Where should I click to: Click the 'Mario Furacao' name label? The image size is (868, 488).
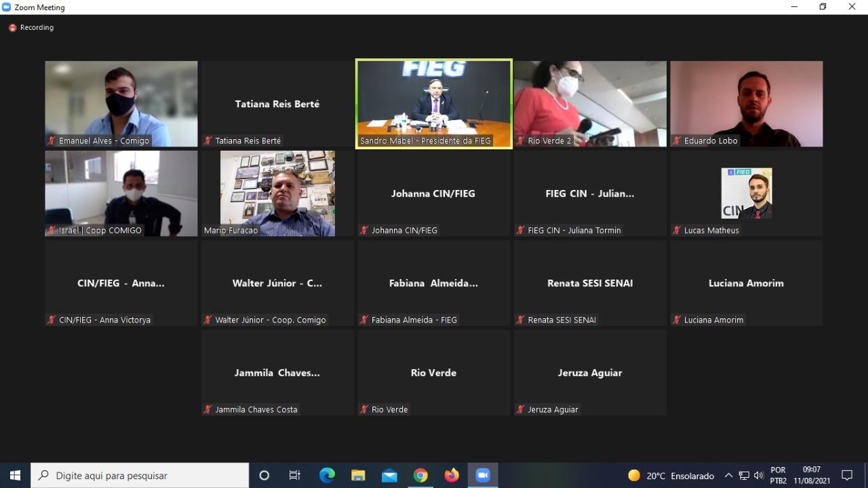click(x=230, y=230)
